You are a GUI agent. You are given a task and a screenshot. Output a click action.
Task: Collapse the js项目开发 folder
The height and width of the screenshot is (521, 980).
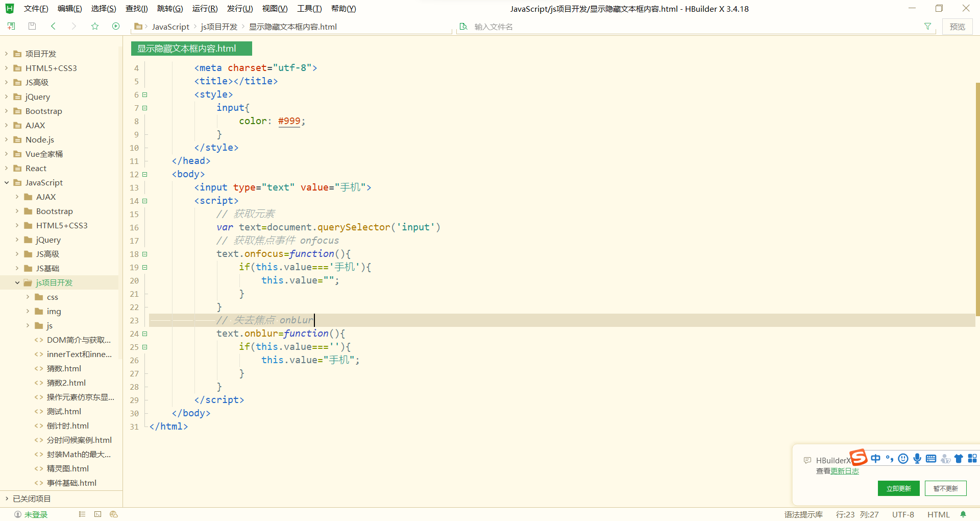click(x=18, y=282)
